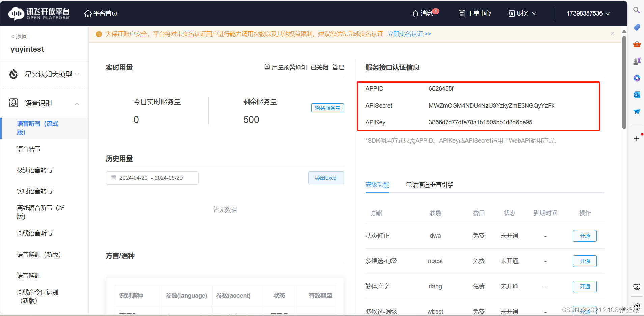
Task: Open the platform home icon 平台首页
Action: 101,13
